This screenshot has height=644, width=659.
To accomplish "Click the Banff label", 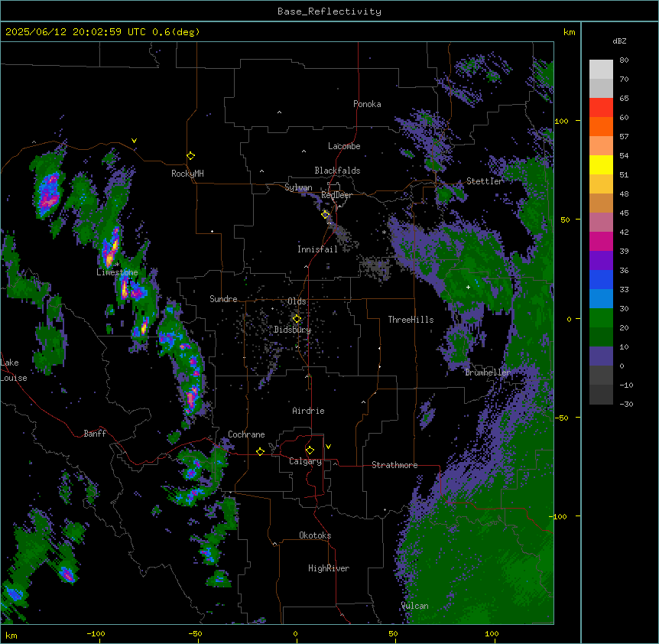I will pos(95,434).
